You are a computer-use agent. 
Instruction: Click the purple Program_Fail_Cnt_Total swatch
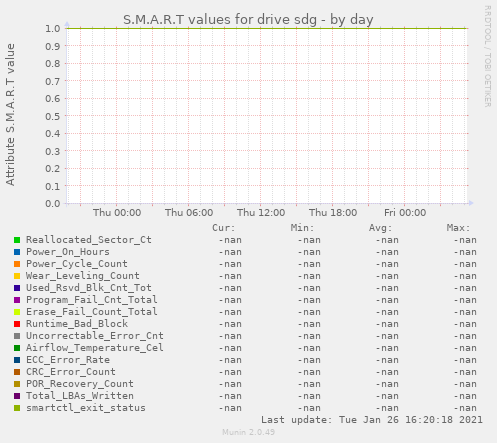(x=17, y=300)
